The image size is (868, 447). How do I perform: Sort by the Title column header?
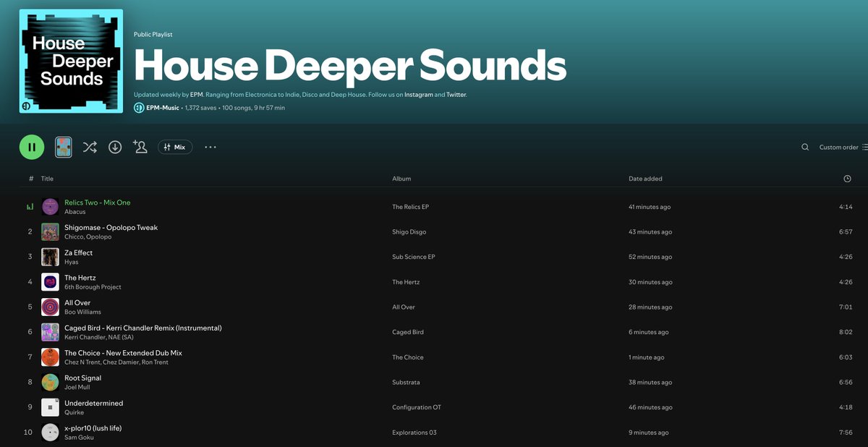click(x=47, y=179)
